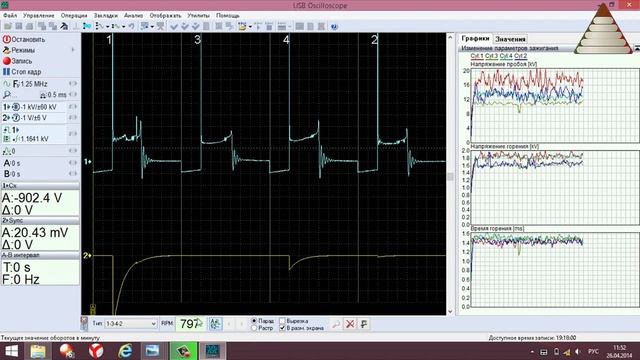
Task: Open the Анализ menu
Action: click(133, 16)
